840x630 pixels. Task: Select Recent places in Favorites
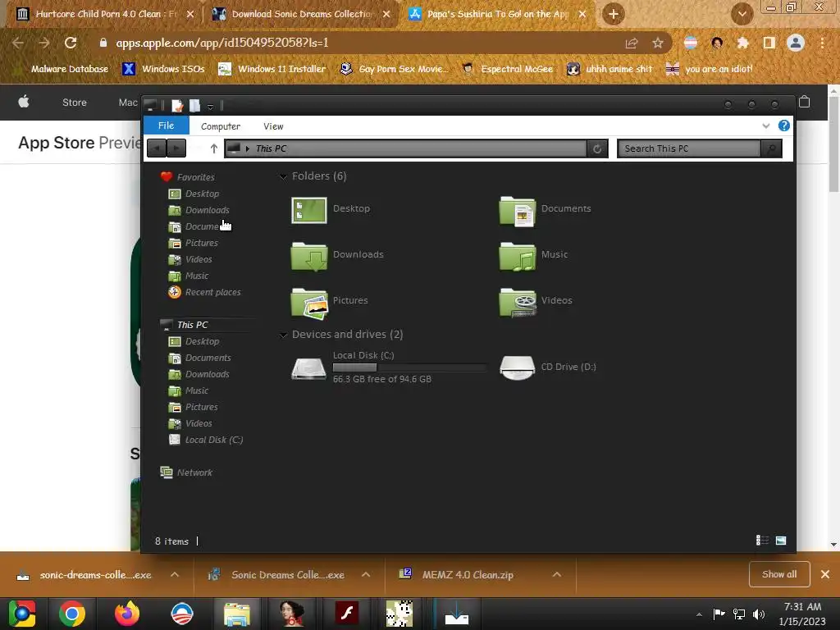(204, 292)
